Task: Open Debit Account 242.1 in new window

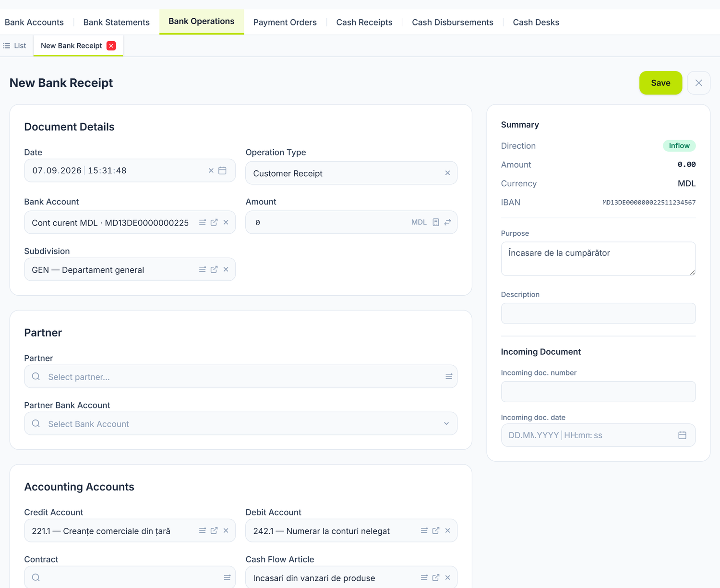Action: 436,530
